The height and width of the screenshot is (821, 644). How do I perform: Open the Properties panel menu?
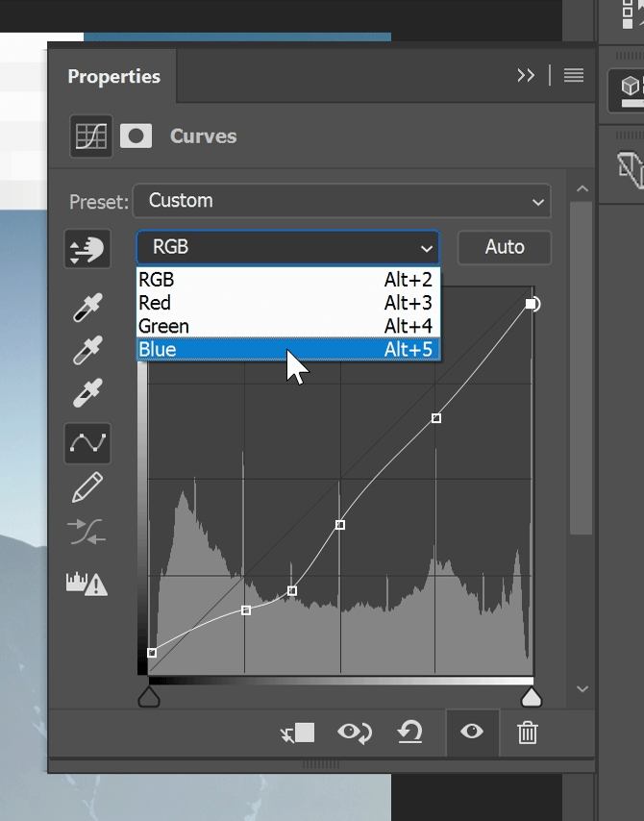(x=573, y=75)
